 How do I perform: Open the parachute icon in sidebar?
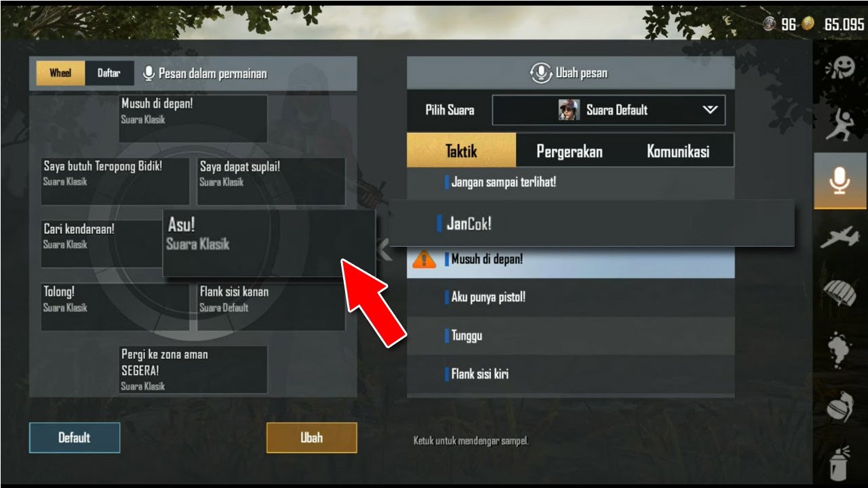point(840,293)
